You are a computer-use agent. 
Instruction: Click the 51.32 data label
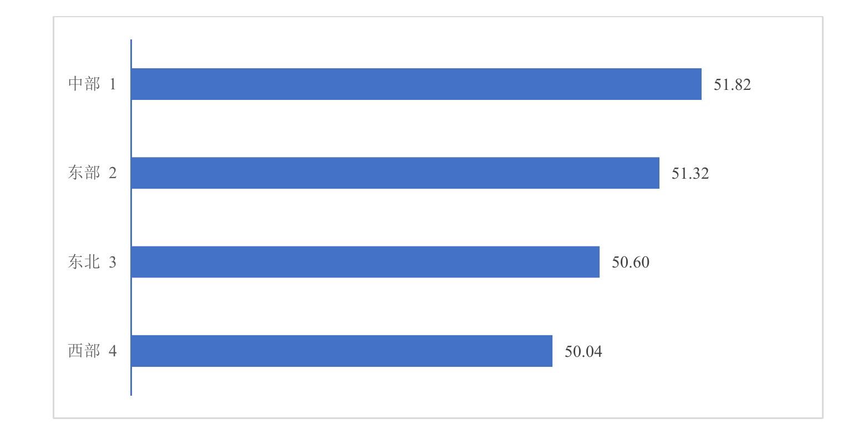pyautogui.click(x=690, y=174)
